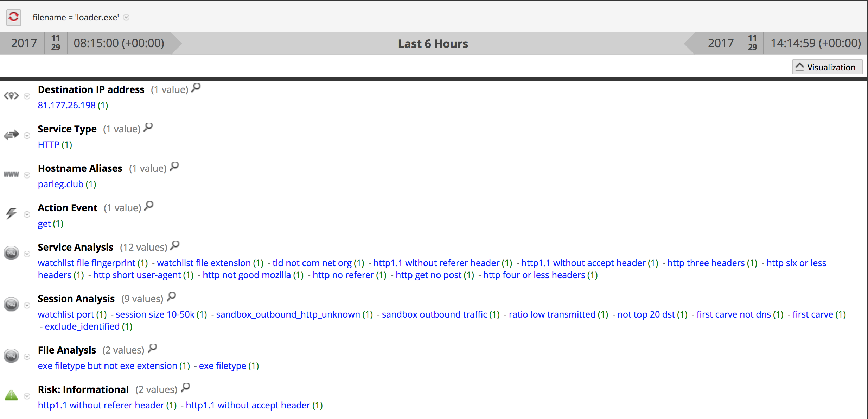Click the Risk Informational warning triangle icon

(11, 395)
